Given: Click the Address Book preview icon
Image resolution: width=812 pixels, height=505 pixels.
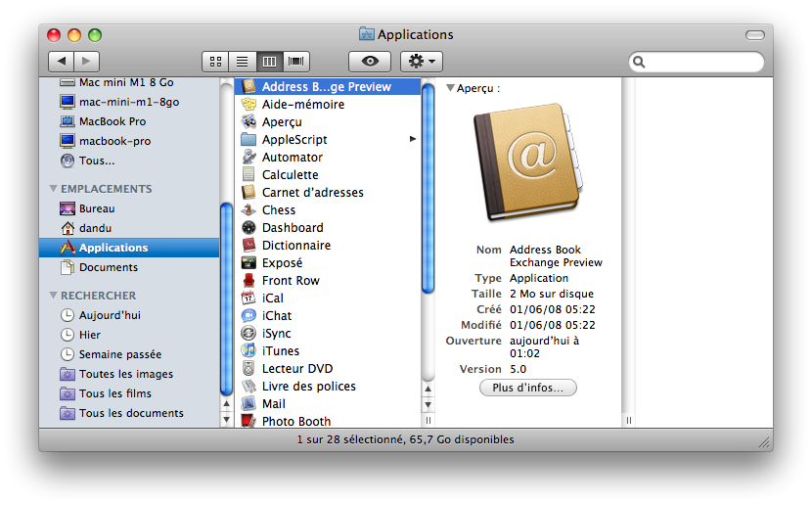Looking at the screenshot, I should 528,162.
